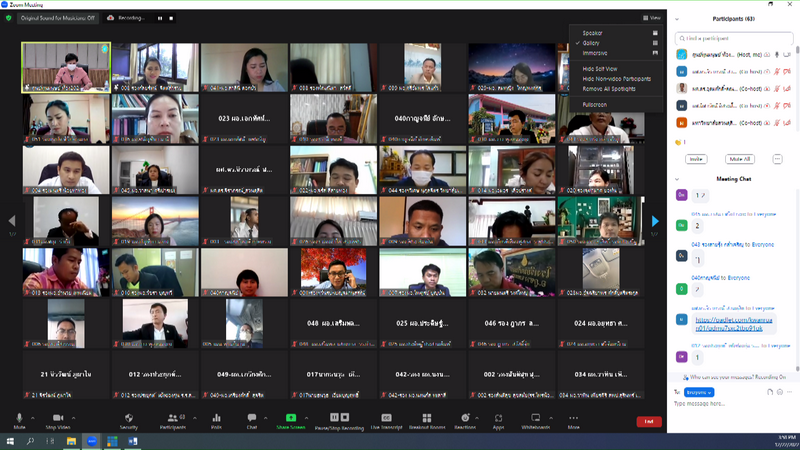
Task: Collapse the Participants panel section
Action: (677, 19)
